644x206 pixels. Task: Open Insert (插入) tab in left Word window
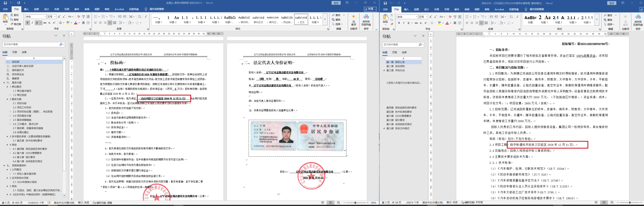click(26, 9)
